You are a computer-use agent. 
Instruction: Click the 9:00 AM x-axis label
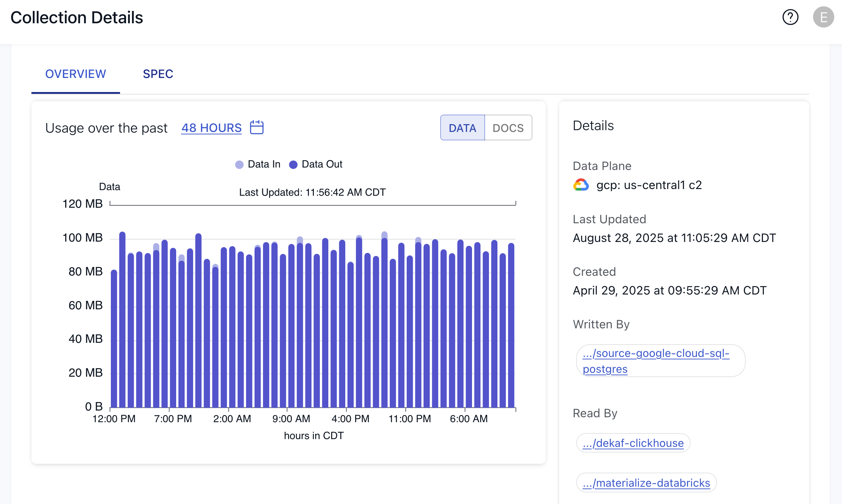point(291,419)
